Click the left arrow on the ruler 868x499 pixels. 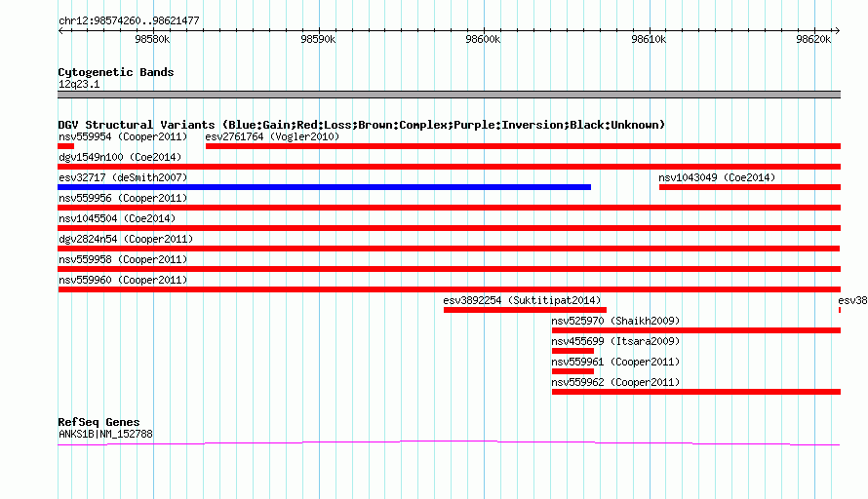[x=60, y=30]
